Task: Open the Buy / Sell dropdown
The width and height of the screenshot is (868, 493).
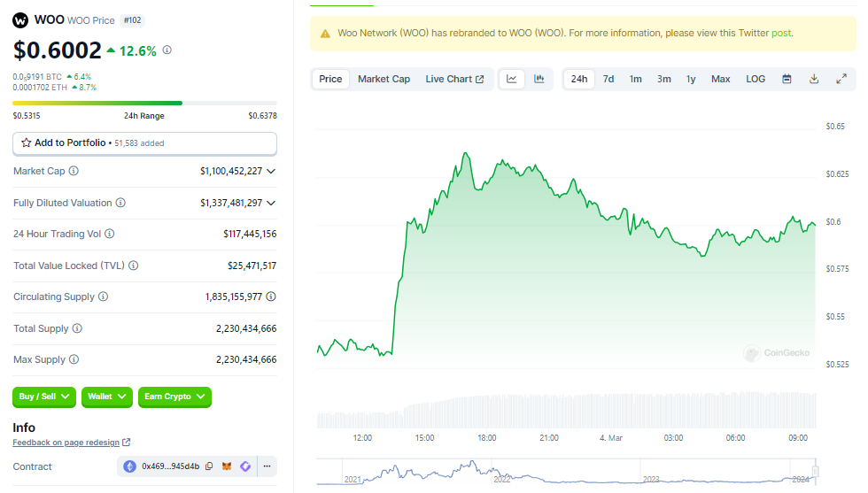Action: pyautogui.click(x=44, y=397)
